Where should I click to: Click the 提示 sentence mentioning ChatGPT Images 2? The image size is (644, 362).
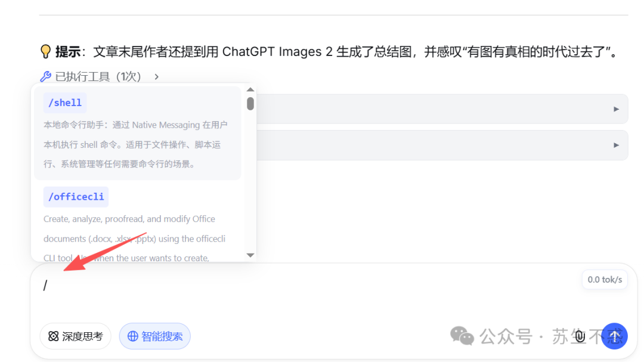point(329,52)
